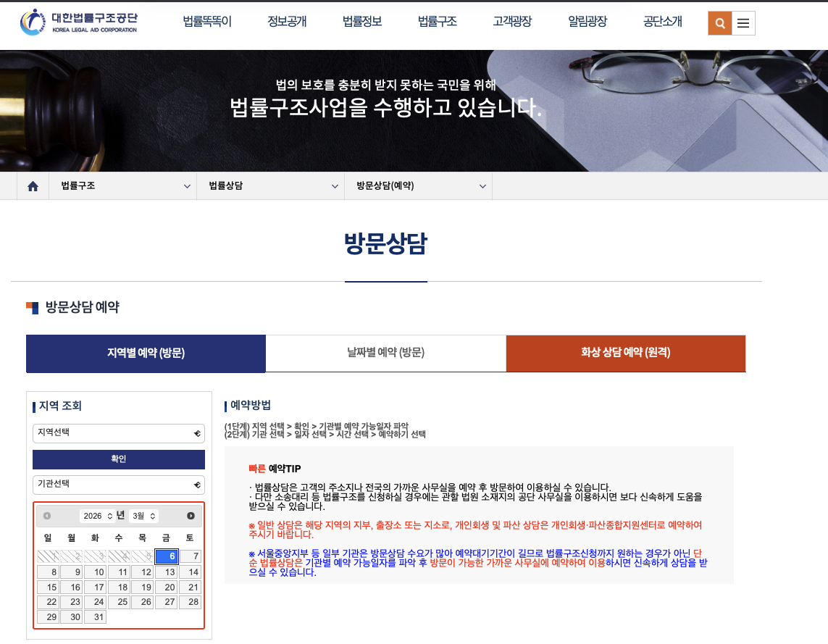Viewport: 828px width, 644px height.
Task: Open the 알림광장 menu in the top navigation
Action: coord(586,22)
